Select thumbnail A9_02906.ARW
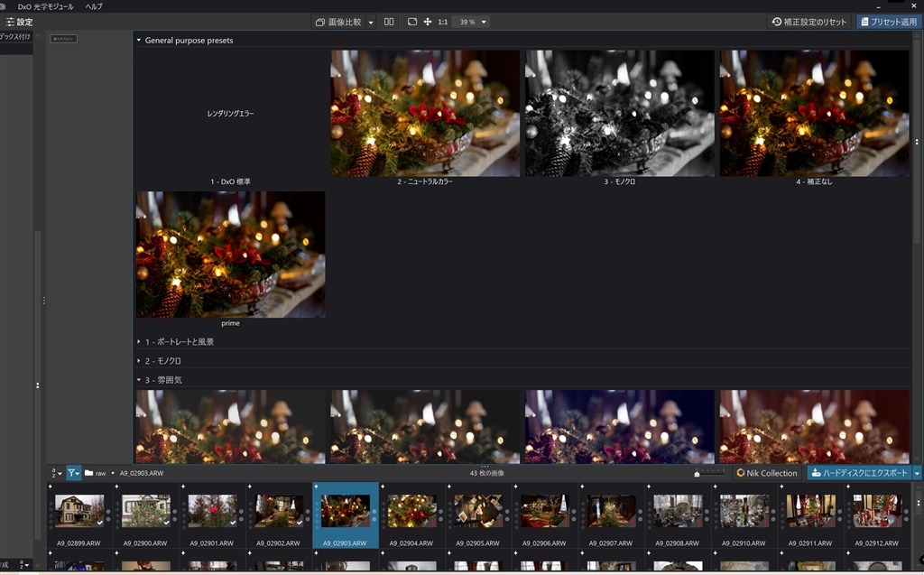 (x=544, y=510)
